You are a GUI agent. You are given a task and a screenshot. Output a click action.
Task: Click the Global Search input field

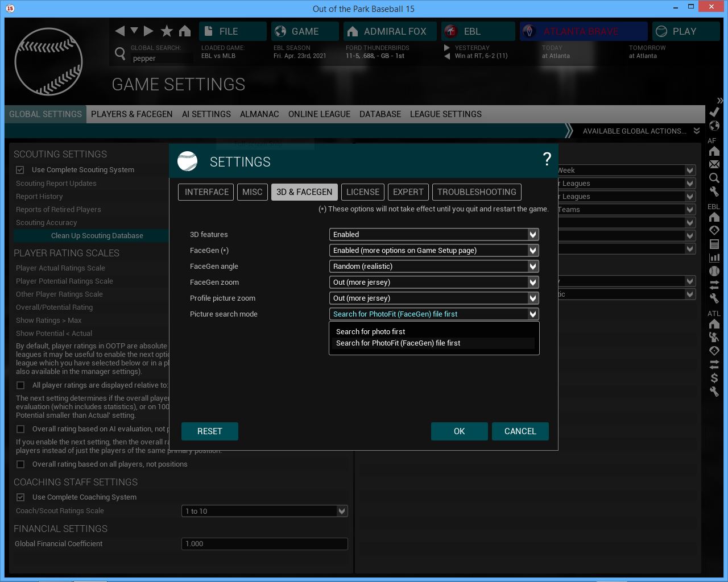(x=162, y=59)
